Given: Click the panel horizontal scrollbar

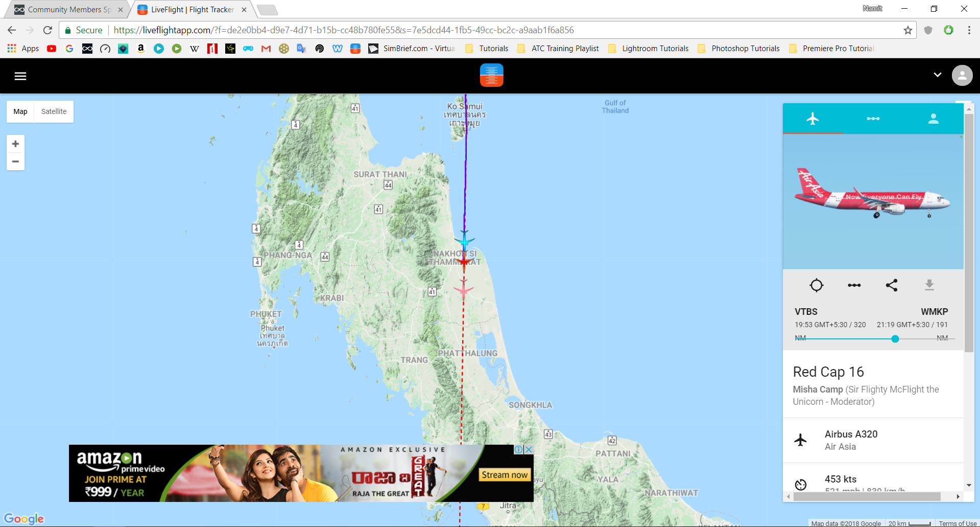Looking at the screenshot, I should tap(867, 496).
